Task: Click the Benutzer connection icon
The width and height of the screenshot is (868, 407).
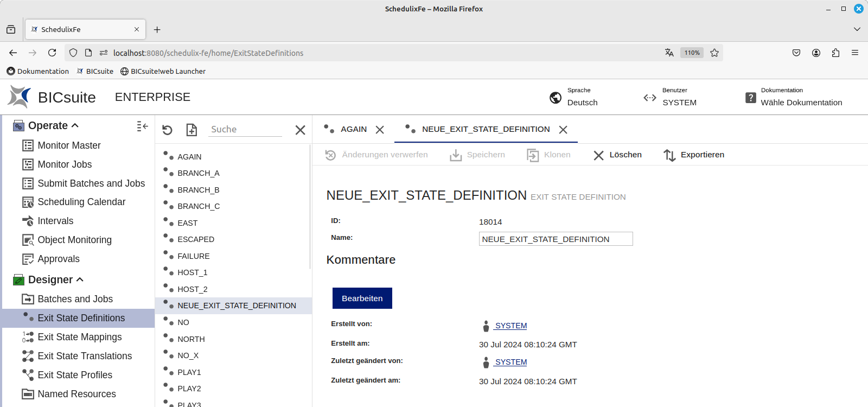Action: (650, 98)
